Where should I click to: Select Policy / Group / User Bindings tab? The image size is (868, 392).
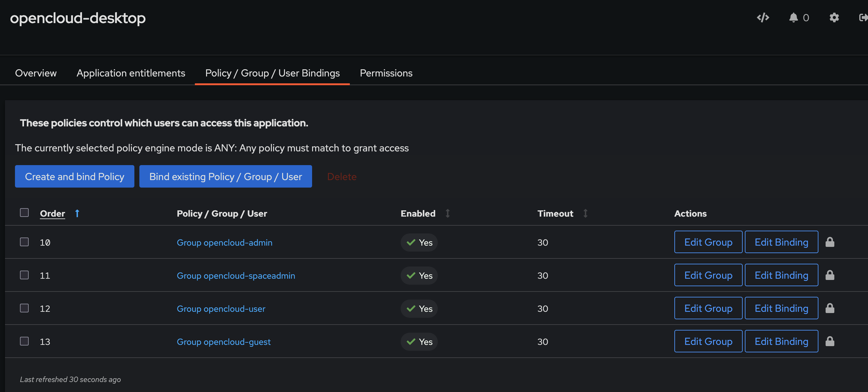272,73
